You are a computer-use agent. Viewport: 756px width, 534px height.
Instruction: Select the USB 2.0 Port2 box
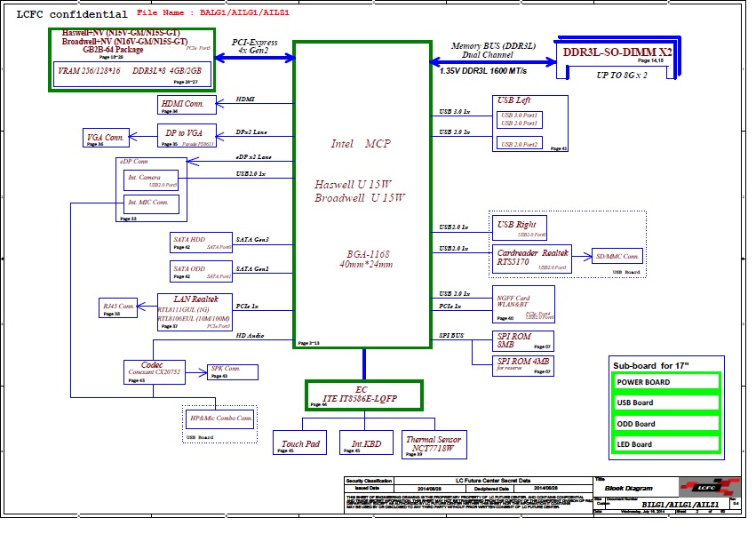520,143
